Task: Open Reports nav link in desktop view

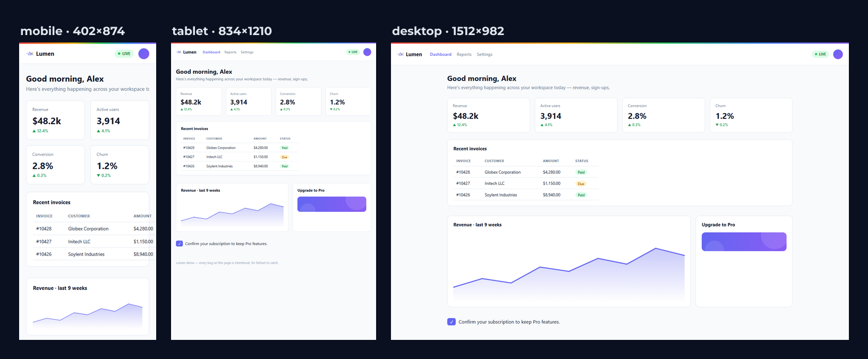Action: pyautogui.click(x=464, y=54)
